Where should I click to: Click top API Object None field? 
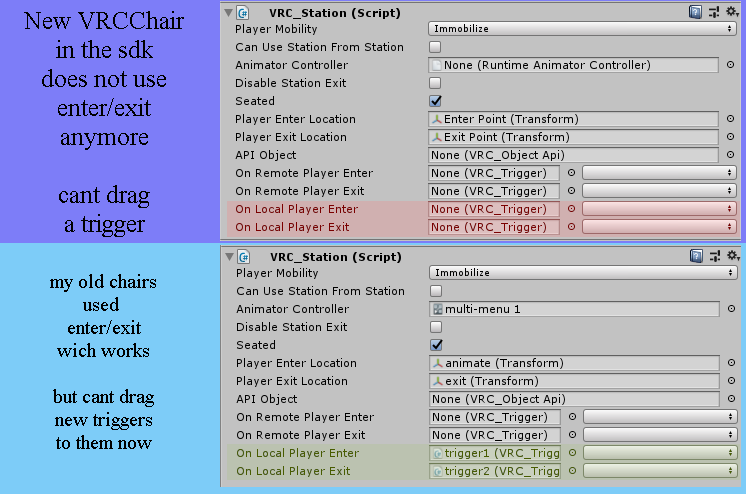coord(573,155)
